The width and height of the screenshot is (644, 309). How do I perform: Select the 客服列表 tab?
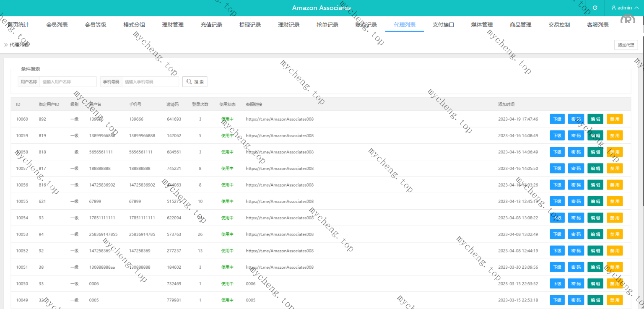pyautogui.click(x=597, y=25)
